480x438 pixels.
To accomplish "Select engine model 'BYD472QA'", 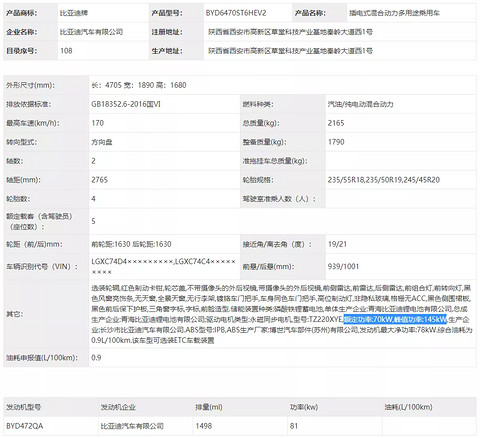I will [24, 426].
